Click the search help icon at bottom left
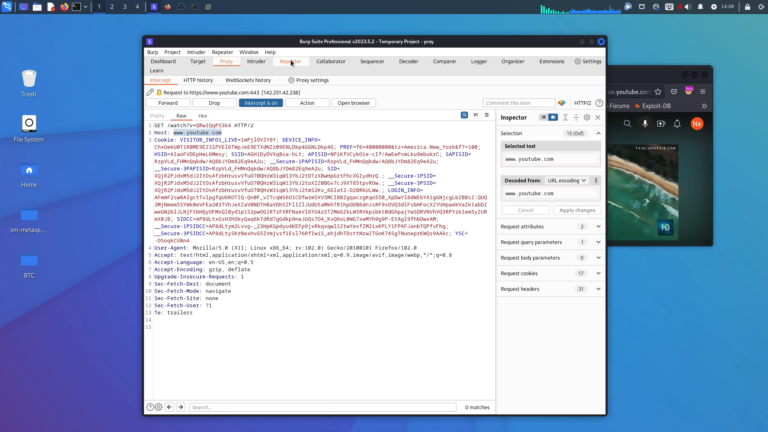The height and width of the screenshot is (432, 768). [x=150, y=407]
